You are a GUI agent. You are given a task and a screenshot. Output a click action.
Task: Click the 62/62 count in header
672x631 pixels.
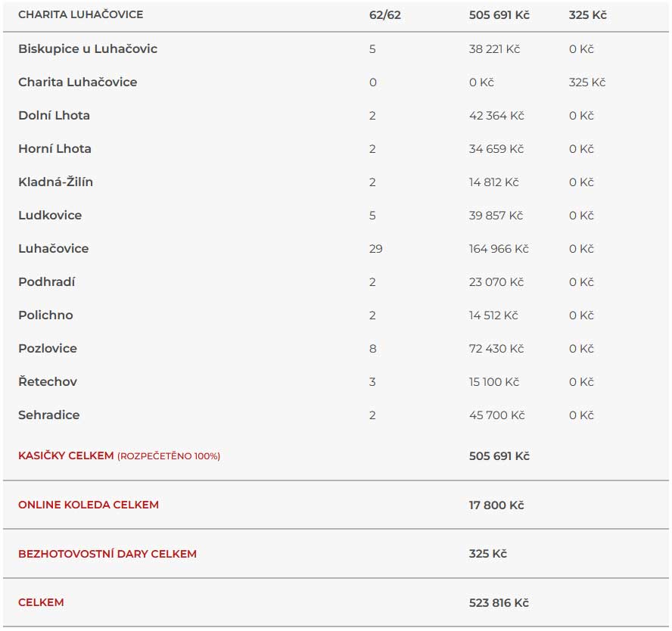pos(385,15)
